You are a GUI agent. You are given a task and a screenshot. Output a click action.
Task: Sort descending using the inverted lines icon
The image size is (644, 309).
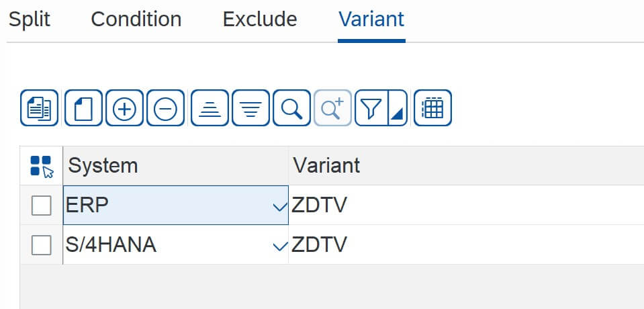(251, 107)
